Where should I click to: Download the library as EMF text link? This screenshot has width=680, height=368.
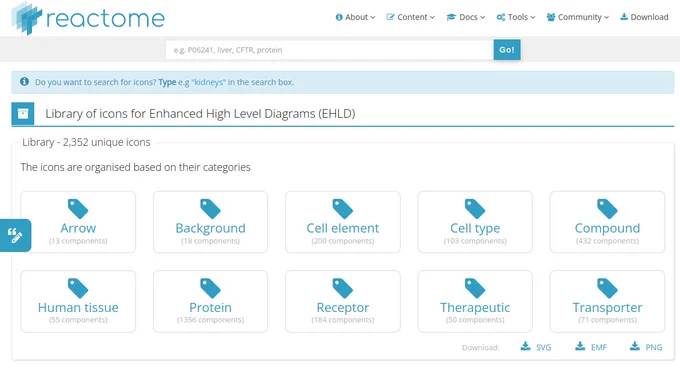(x=598, y=347)
